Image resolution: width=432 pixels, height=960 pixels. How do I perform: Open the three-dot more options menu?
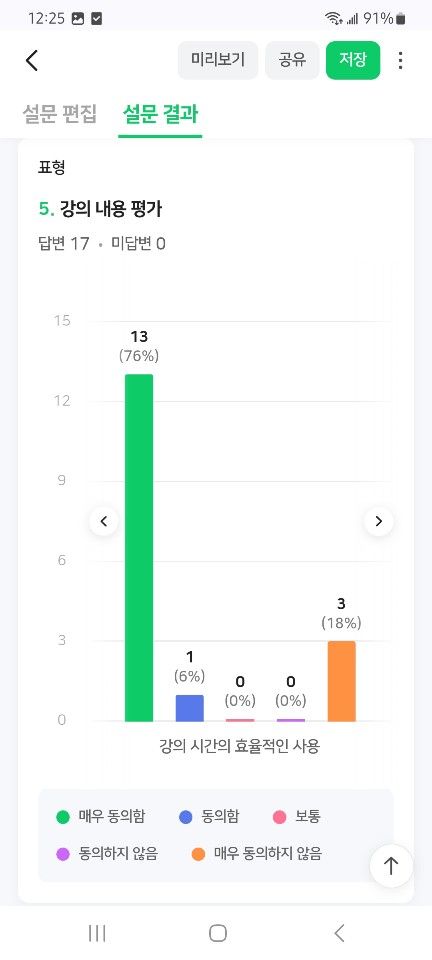400,60
